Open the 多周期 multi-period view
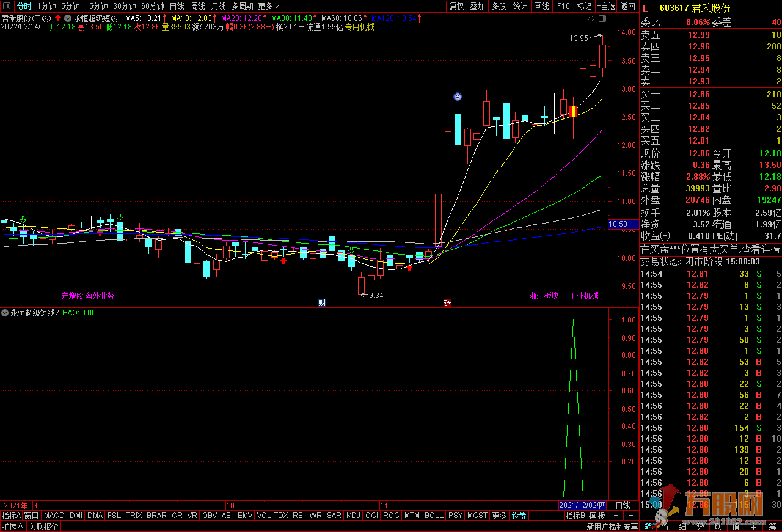Image resolution: width=782 pixels, height=532 pixels. pos(242,6)
